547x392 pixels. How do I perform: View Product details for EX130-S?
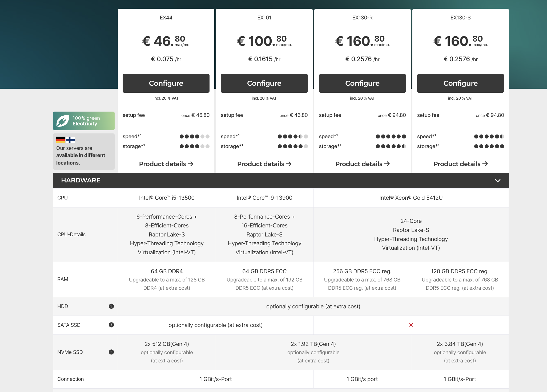click(460, 164)
